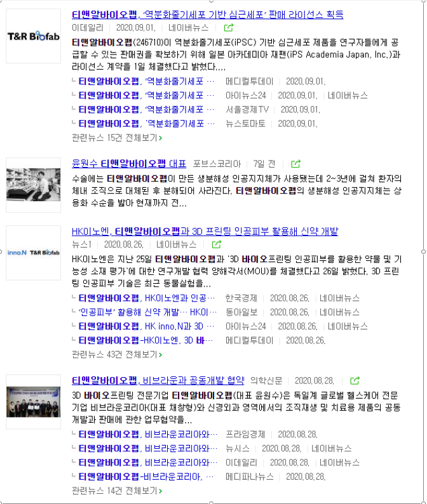Open 메디컬투데이 article 티앤알바이오팹-HK이노엔, 3D
427x504 pixels.
(146, 341)
